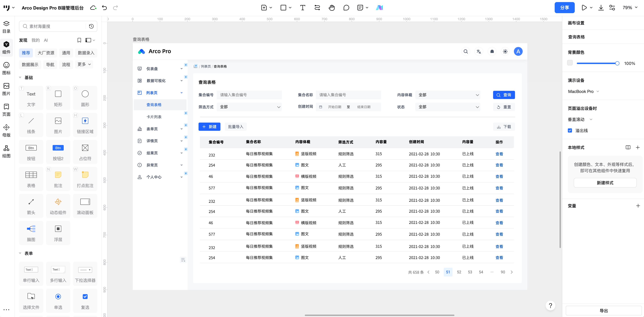Open the local style library book icon
644x317 pixels.
pyautogui.click(x=628, y=147)
